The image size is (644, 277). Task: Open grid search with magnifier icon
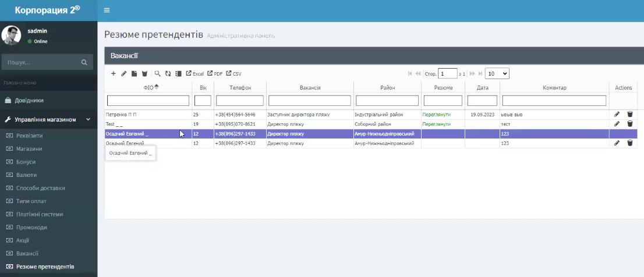click(x=157, y=74)
